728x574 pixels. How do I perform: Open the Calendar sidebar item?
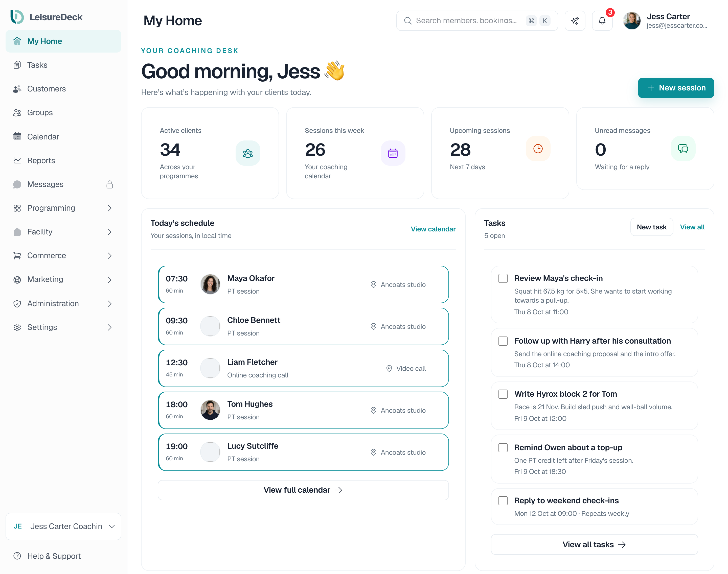click(63, 136)
